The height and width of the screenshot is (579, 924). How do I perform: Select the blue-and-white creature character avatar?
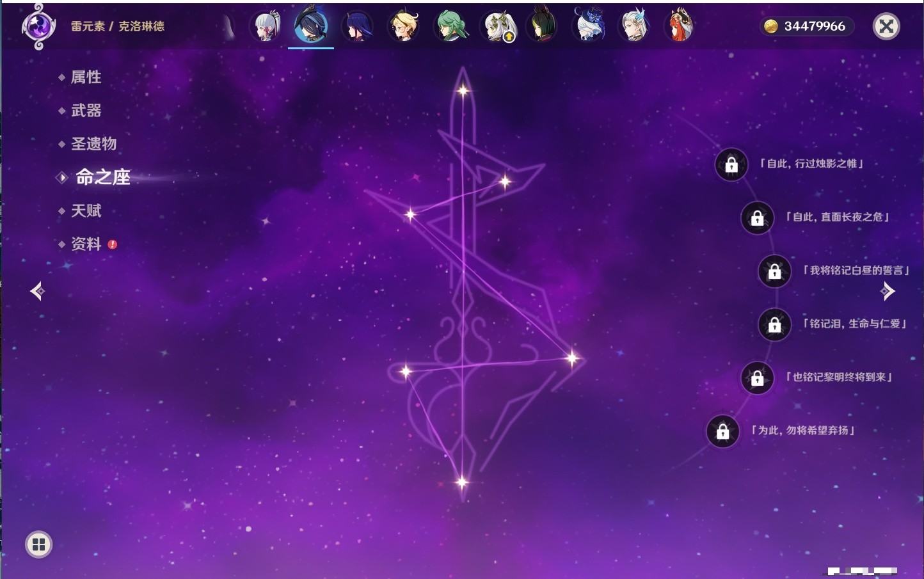click(x=589, y=26)
